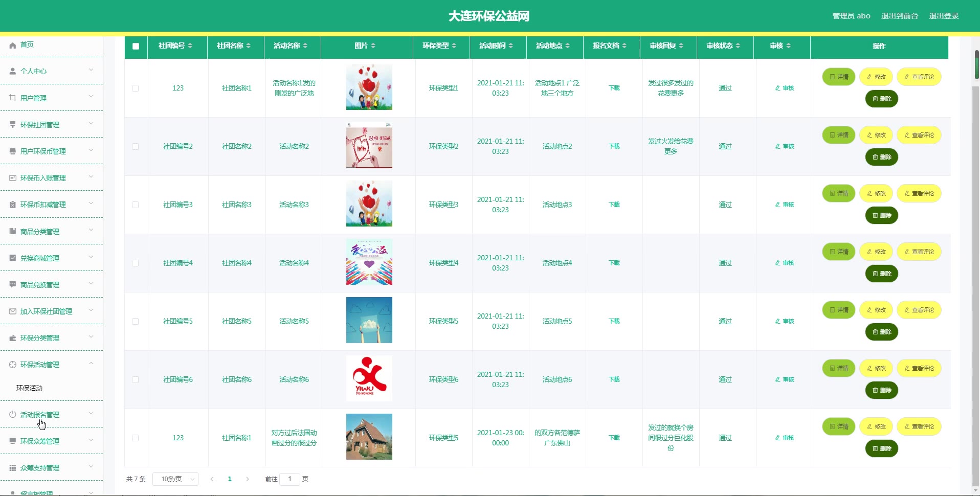The image size is (980, 496).
Task: Click 修改 for the 社团编号3 row
Action: tap(876, 194)
